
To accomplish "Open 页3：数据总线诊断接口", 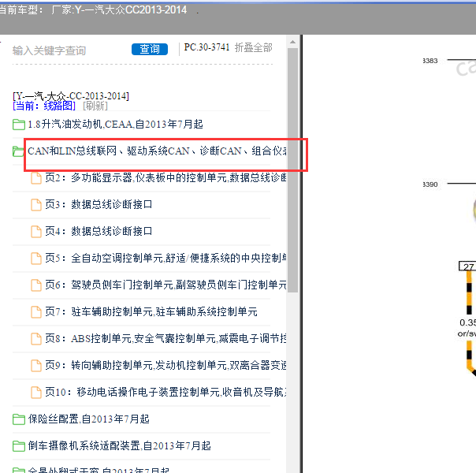I will (x=99, y=204).
